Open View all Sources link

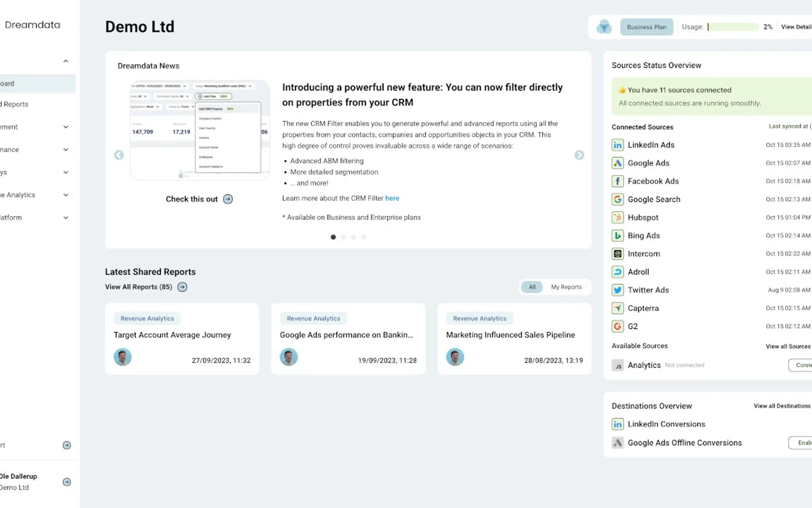788,346
